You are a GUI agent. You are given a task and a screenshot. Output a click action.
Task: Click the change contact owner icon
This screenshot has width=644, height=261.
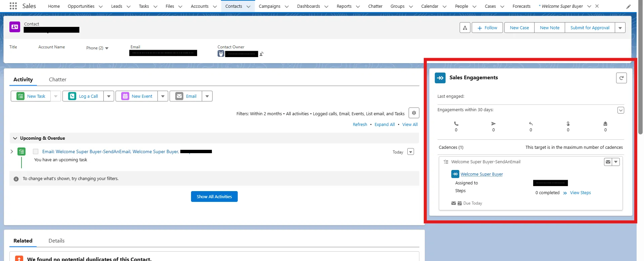point(262,54)
